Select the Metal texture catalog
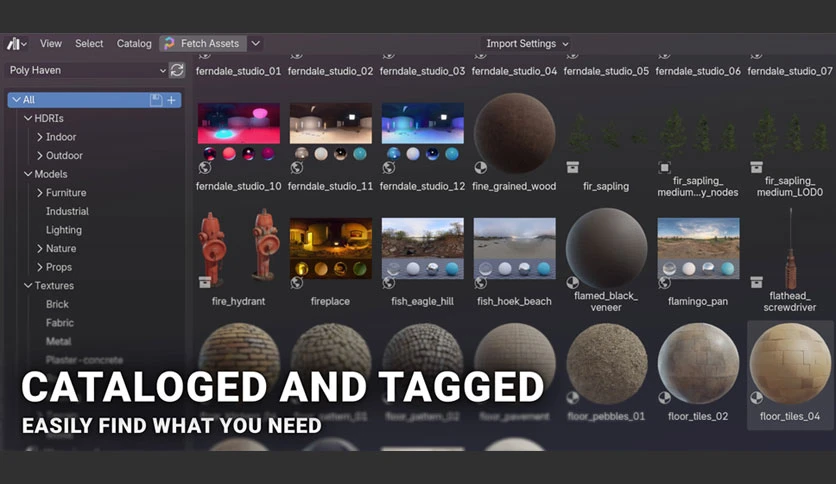The image size is (836, 484). coord(59,342)
